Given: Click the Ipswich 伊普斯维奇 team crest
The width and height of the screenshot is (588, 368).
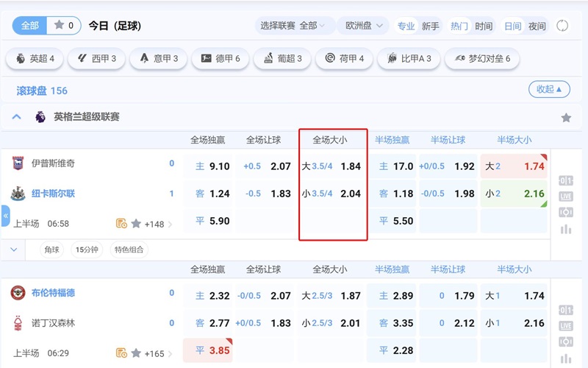Looking at the screenshot, I should coord(18,163).
